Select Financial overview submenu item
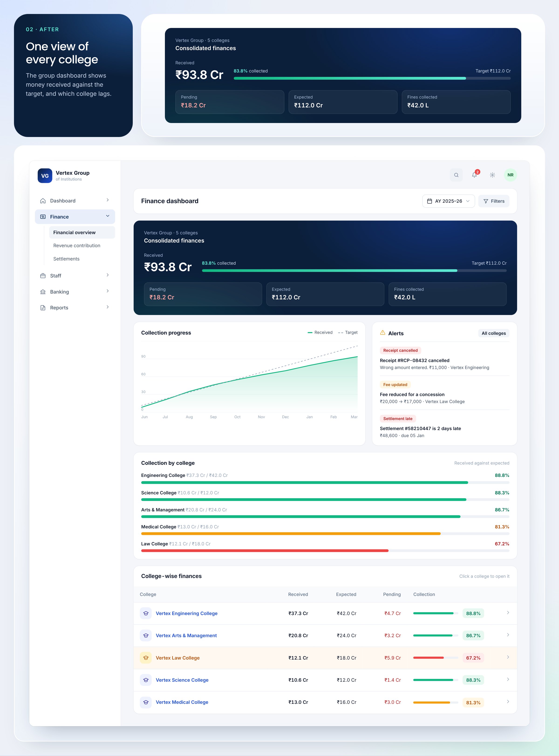 pos(82,233)
